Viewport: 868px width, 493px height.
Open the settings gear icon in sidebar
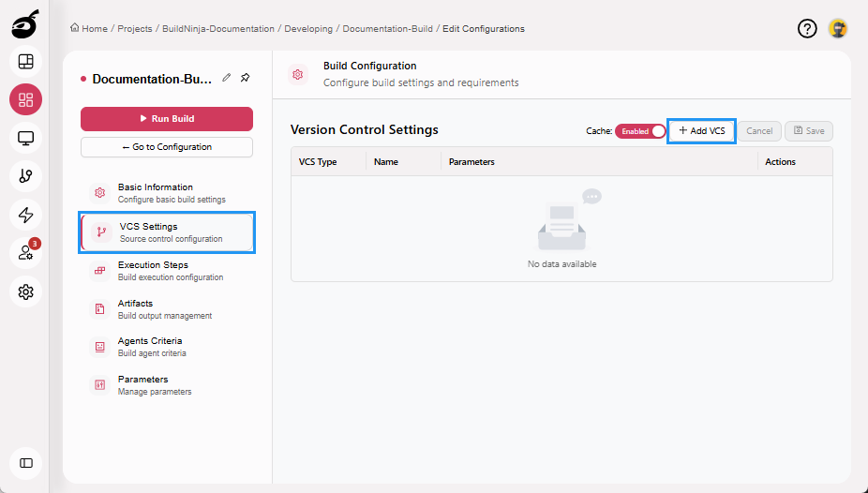coord(25,291)
